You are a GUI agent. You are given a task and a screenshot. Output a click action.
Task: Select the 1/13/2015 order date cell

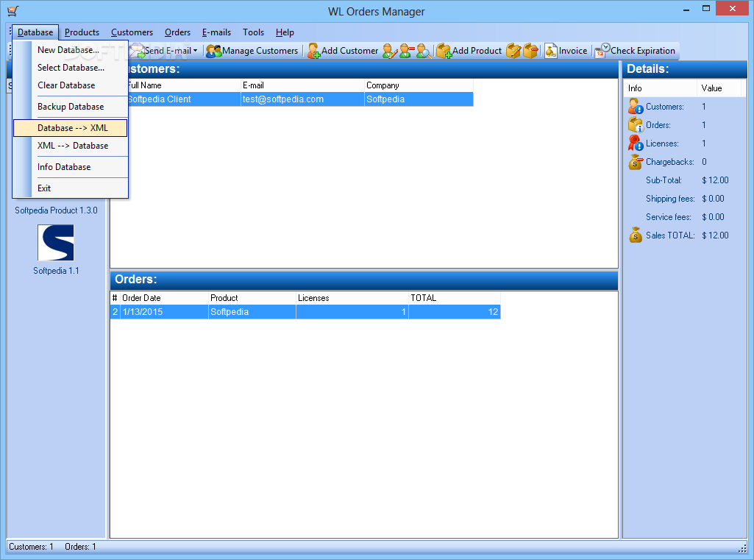pyautogui.click(x=164, y=312)
